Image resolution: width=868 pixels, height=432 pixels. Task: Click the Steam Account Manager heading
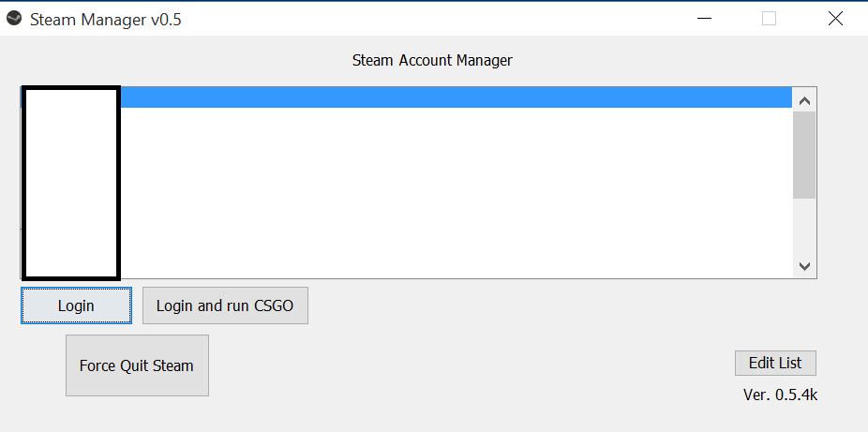[432, 61]
